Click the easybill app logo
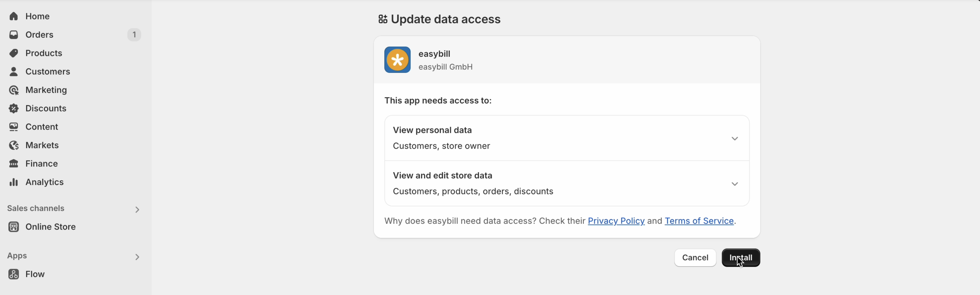This screenshot has height=295, width=980. (397, 60)
